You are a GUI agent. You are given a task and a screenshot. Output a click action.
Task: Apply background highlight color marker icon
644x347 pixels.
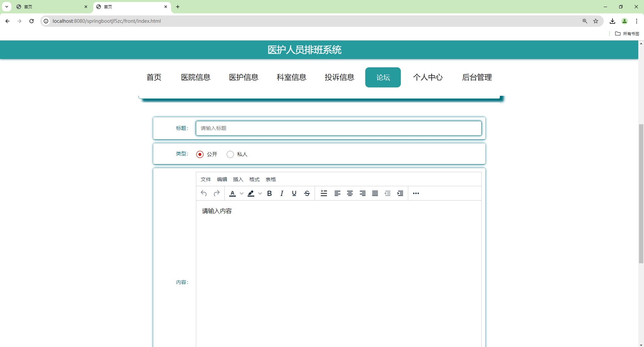pos(251,193)
